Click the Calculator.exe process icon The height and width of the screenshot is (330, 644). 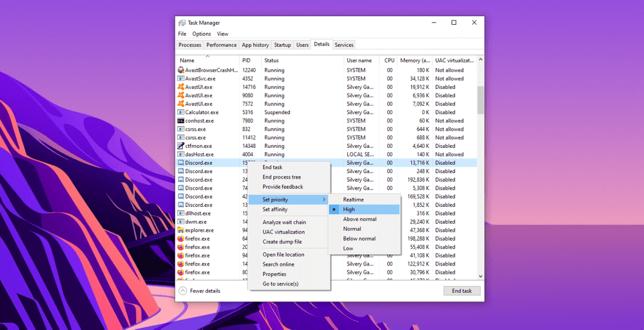[x=181, y=112]
